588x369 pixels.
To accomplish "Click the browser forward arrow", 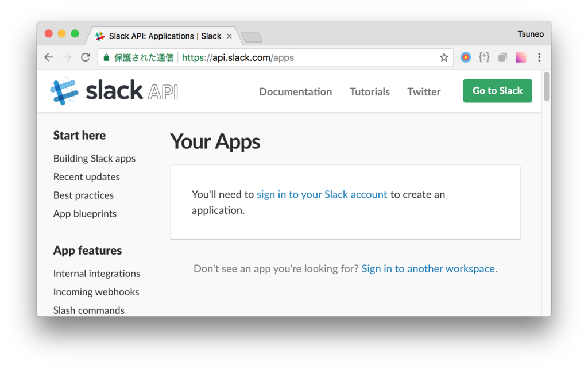I will click(x=67, y=57).
